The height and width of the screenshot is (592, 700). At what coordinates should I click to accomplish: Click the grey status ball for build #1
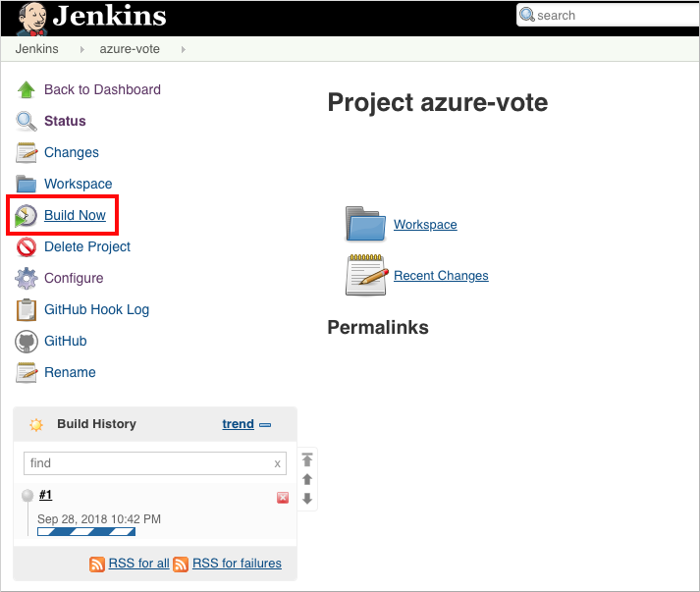(x=27, y=495)
